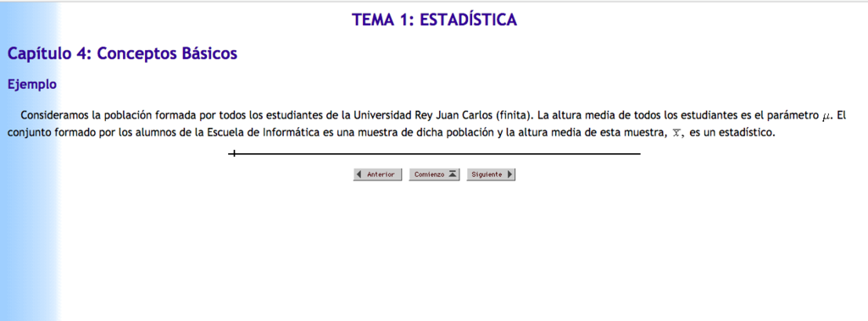Image resolution: width=868 pixels, height=321 pixels.
Task: Click the horizontal divider line
Action: point(435,154)
